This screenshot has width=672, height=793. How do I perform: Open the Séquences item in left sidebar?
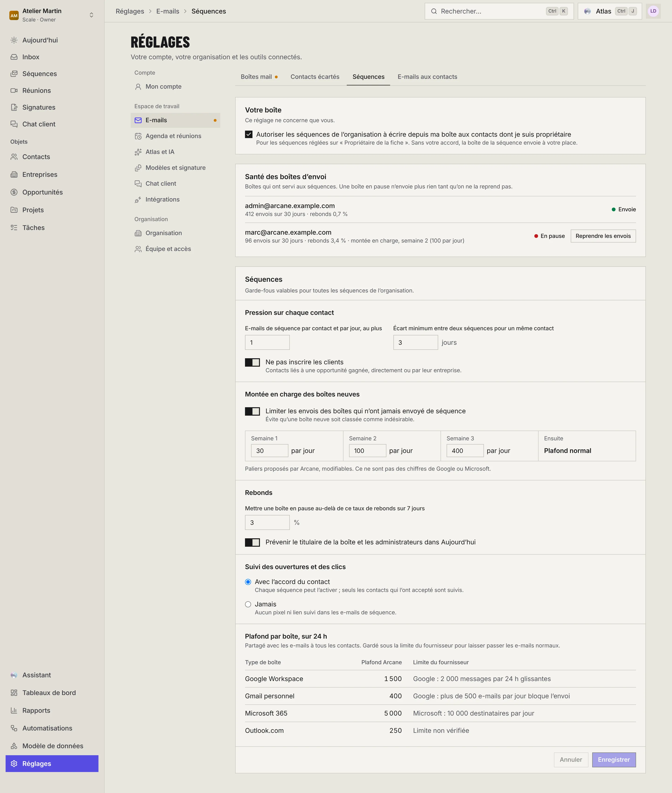52,74
